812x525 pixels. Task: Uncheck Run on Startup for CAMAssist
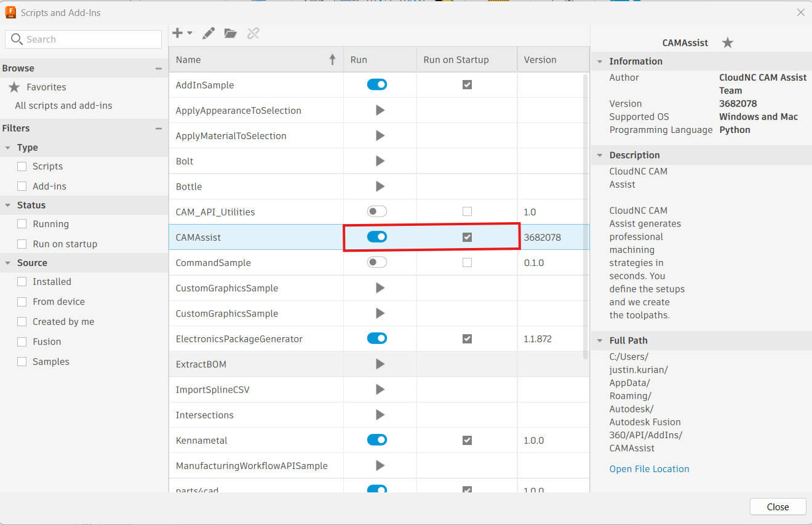pyautogui.click(x=467, y=237)
